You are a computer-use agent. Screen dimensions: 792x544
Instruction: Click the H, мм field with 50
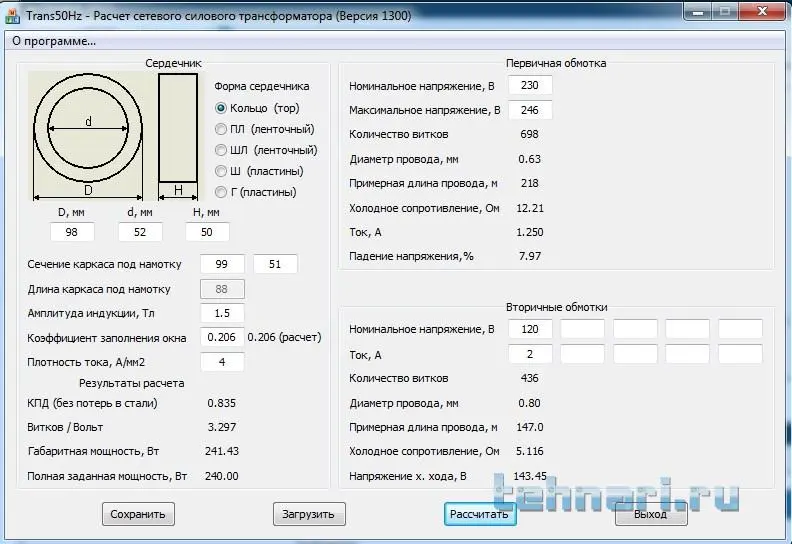pyautogui.click(x=207, y=232)
